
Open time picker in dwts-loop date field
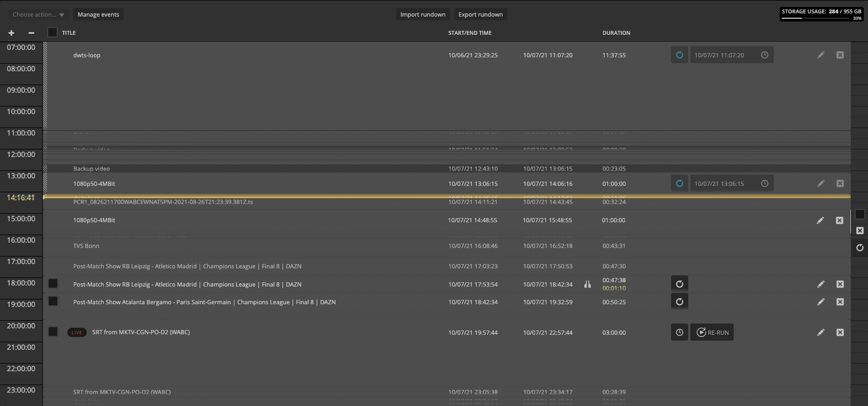tap(765, 55)
